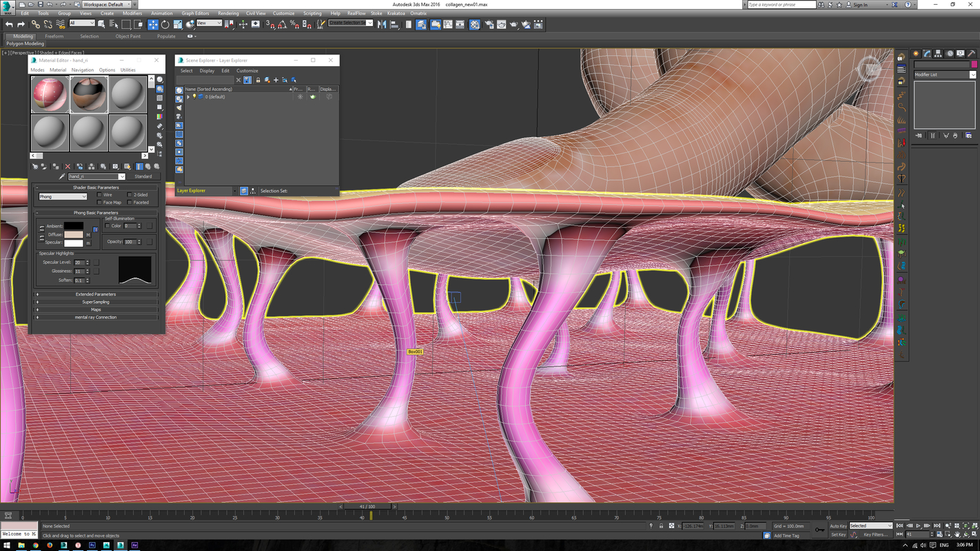Enable the Wire checkbox in Shader Basic Parameters

[99, 194]
